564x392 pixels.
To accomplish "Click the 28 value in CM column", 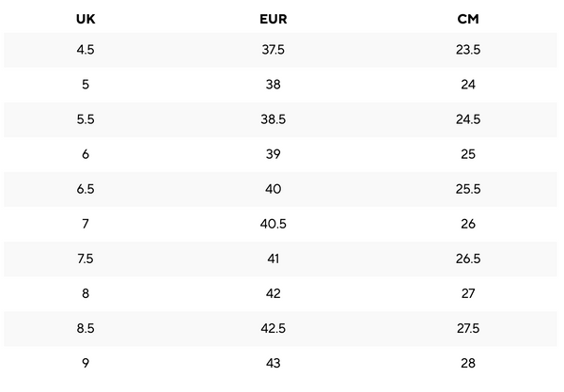I will tap(468, 363).
